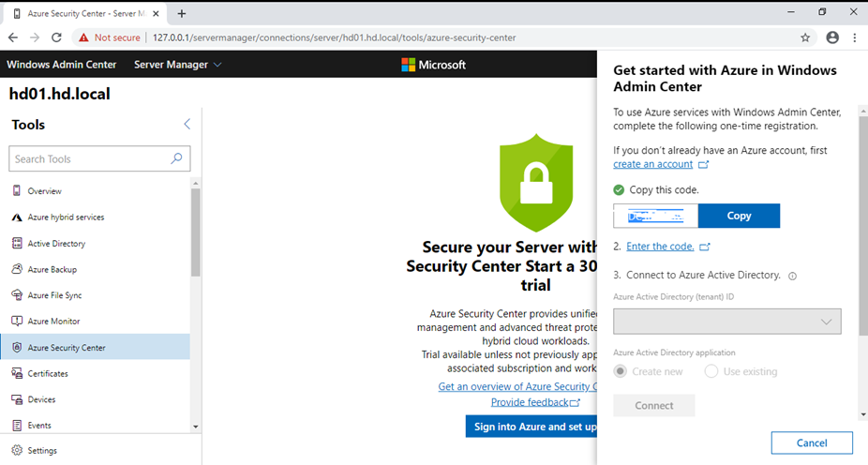Open the Certificates tool icon
868x465 pixels.
(x=17, y=373)
